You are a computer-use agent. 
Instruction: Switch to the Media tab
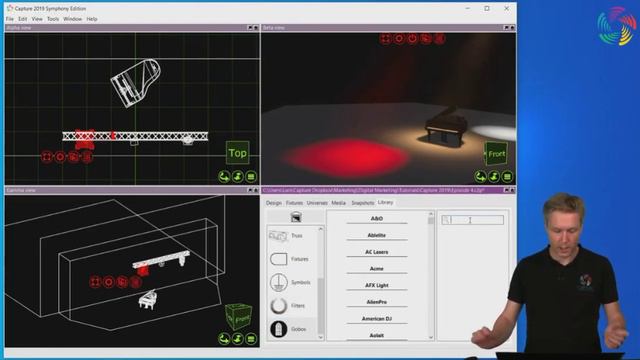[338, 203]
